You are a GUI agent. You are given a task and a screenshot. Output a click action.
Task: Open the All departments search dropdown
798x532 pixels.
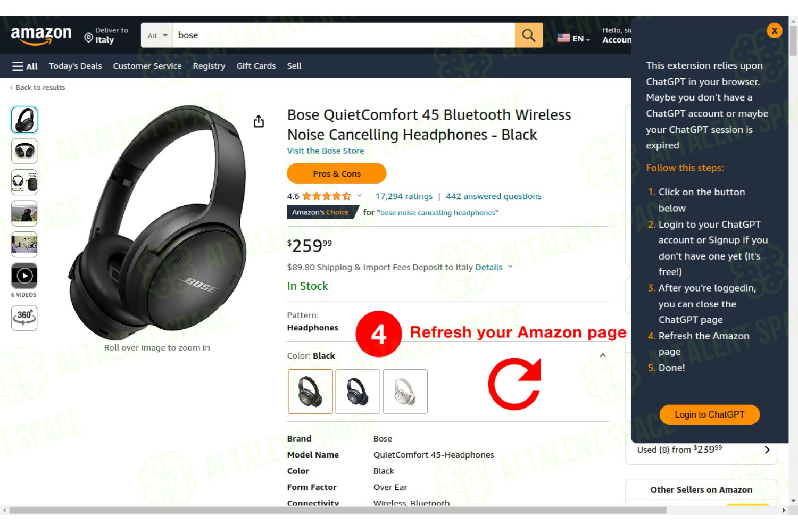157,35
